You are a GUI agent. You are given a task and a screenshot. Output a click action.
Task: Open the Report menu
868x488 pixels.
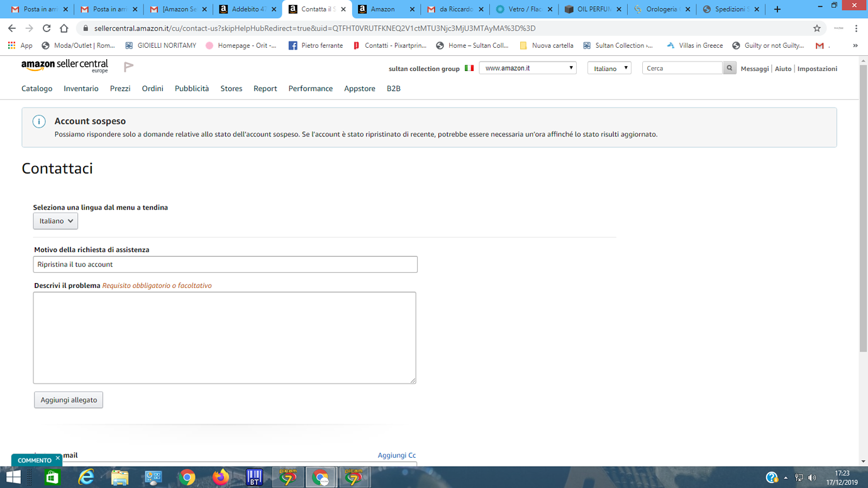(265, 89)
